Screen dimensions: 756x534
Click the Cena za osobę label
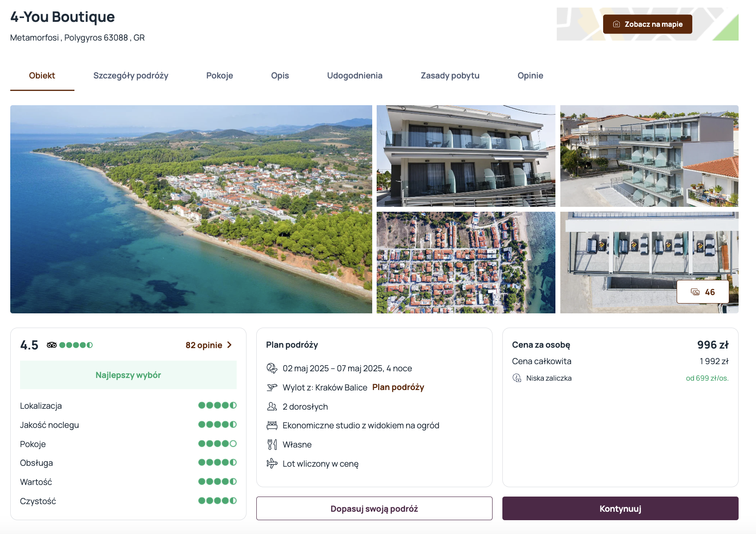tap(541, 345)
